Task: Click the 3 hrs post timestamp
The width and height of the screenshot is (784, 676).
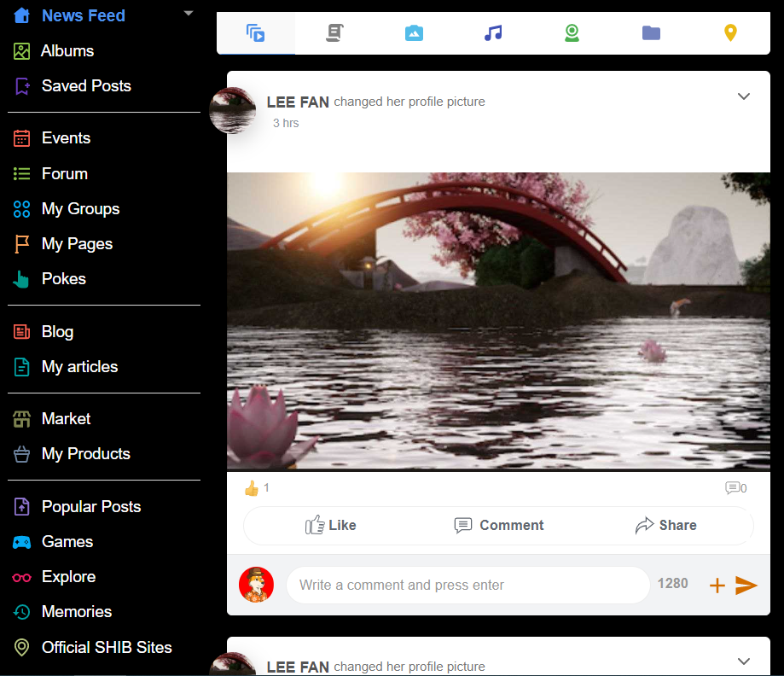Action: point(286,123)
